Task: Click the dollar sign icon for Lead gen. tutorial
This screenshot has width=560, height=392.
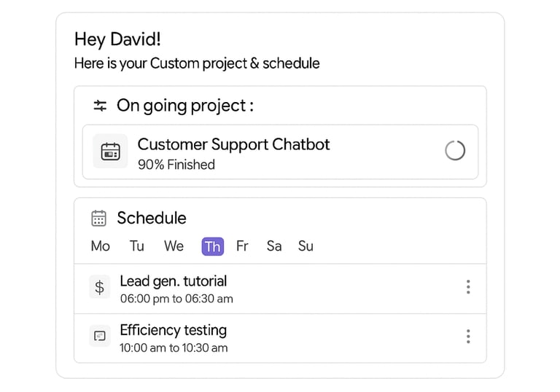Action: pos(99,287)
